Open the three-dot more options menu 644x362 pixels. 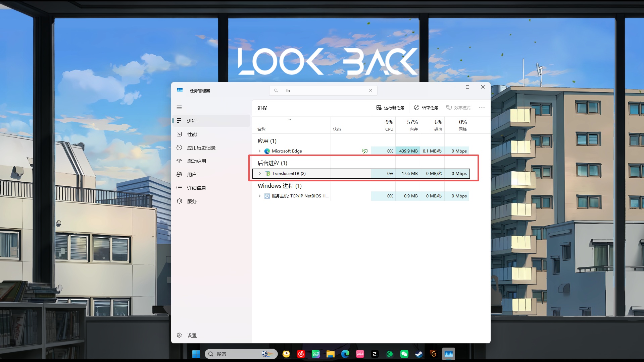pyautogui.click(x=482, y=108)
